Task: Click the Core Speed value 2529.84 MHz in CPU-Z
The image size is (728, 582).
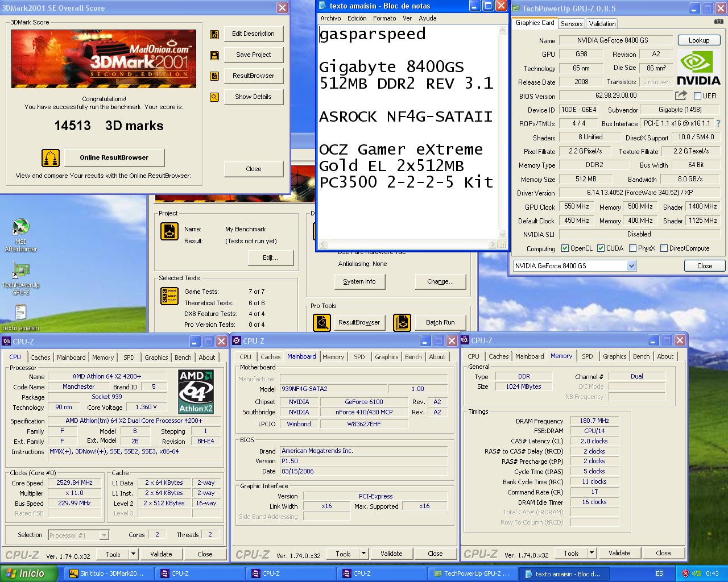Action: pyautogui.click(x=75, y=483)
